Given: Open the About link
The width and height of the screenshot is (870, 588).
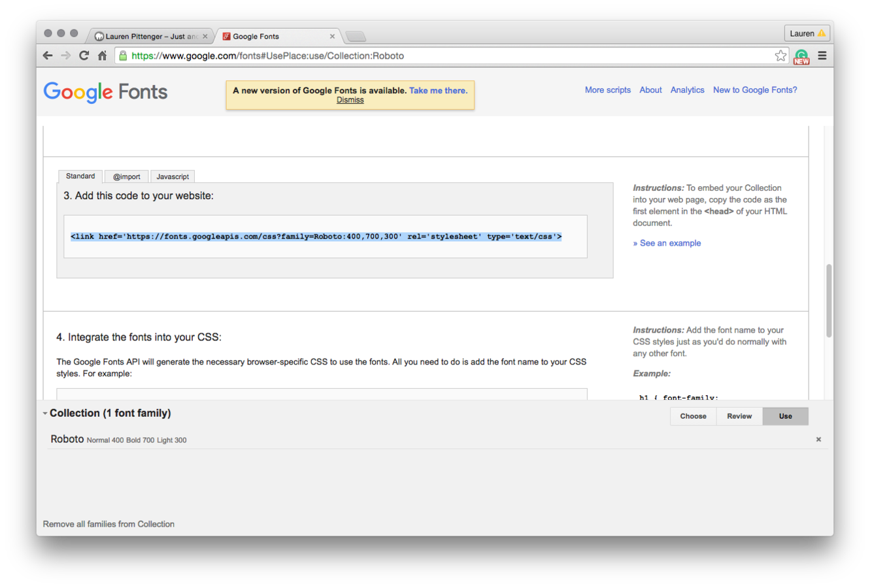Looking at the screenshot, I should (x=650, y=90).
